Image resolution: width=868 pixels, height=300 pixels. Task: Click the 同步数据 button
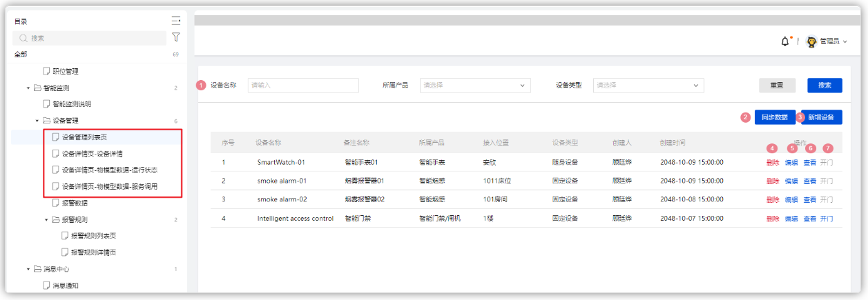tap(775, 117)
